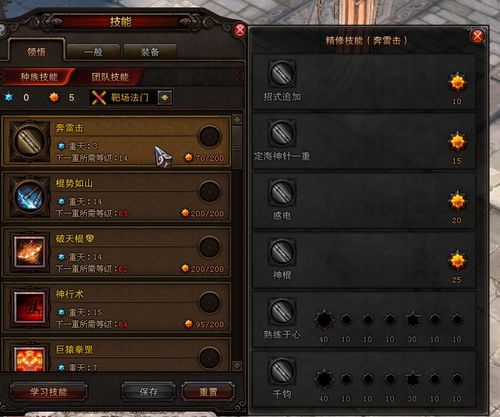Open the 团队技能 tab
500x417 pixels.
coord(110,77)
